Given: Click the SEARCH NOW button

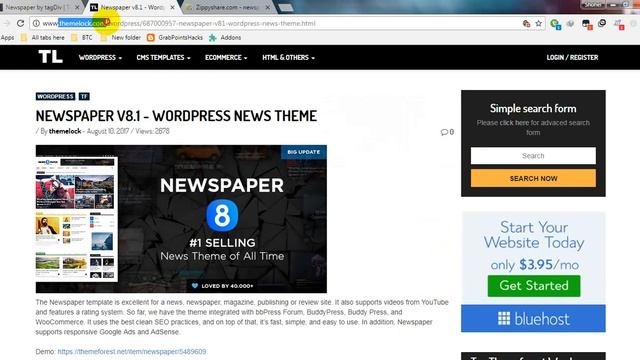Looking at the screenshot, I should point(533,178).
